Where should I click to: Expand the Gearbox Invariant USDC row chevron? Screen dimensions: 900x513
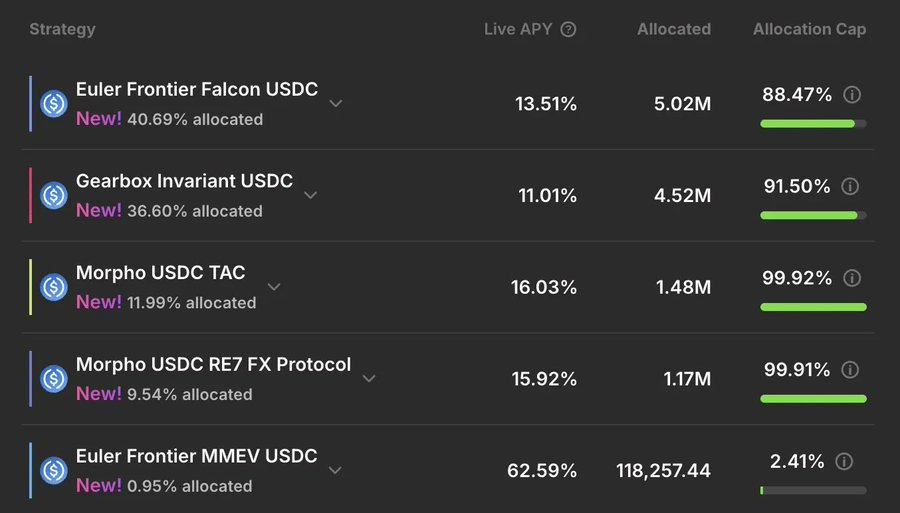pyautogui.click(x=311, y=195)
